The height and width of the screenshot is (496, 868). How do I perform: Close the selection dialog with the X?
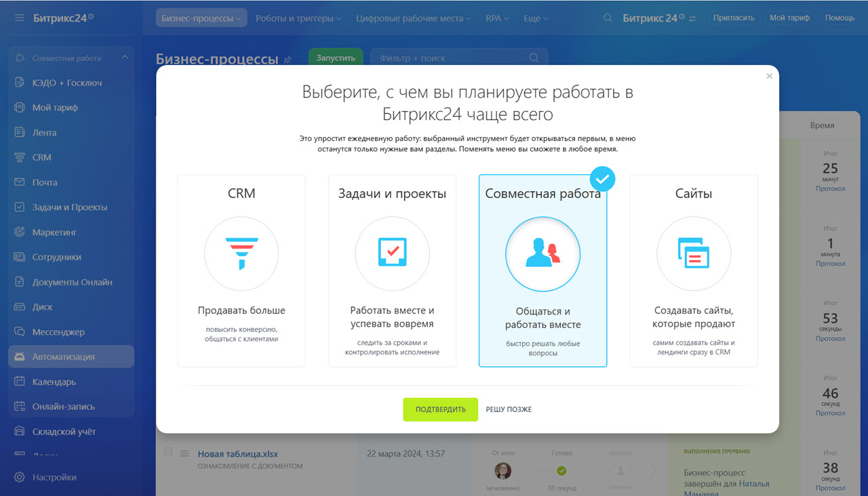[769, 76]
